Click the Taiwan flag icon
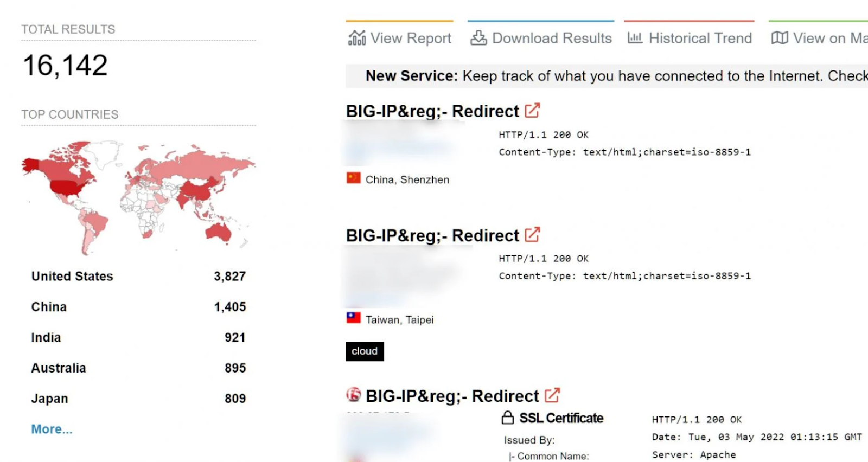Image resolution: width=868 pixels, height=462 pixels. 354,318
